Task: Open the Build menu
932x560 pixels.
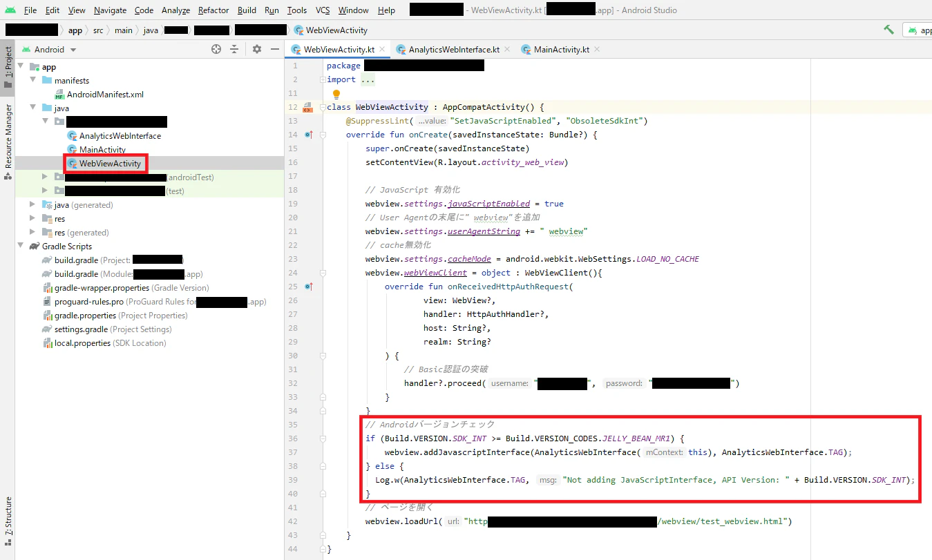Action: coord(247,10)
